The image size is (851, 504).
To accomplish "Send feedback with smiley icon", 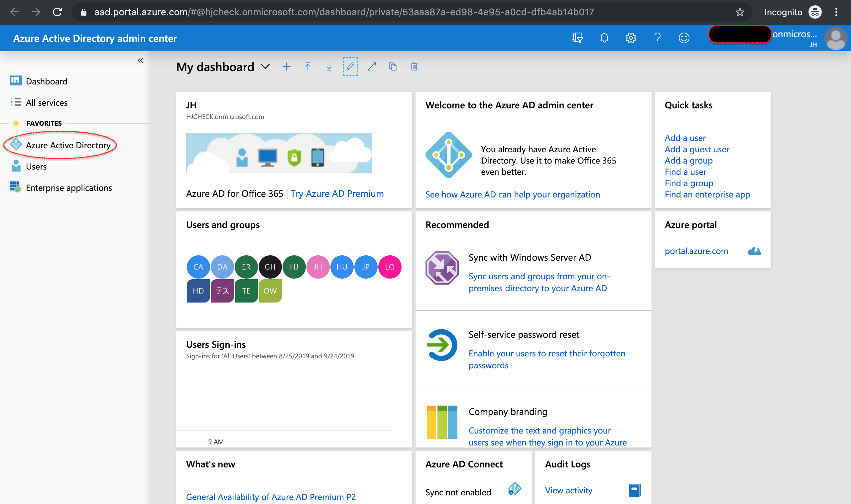I will [x=684, y=38].
